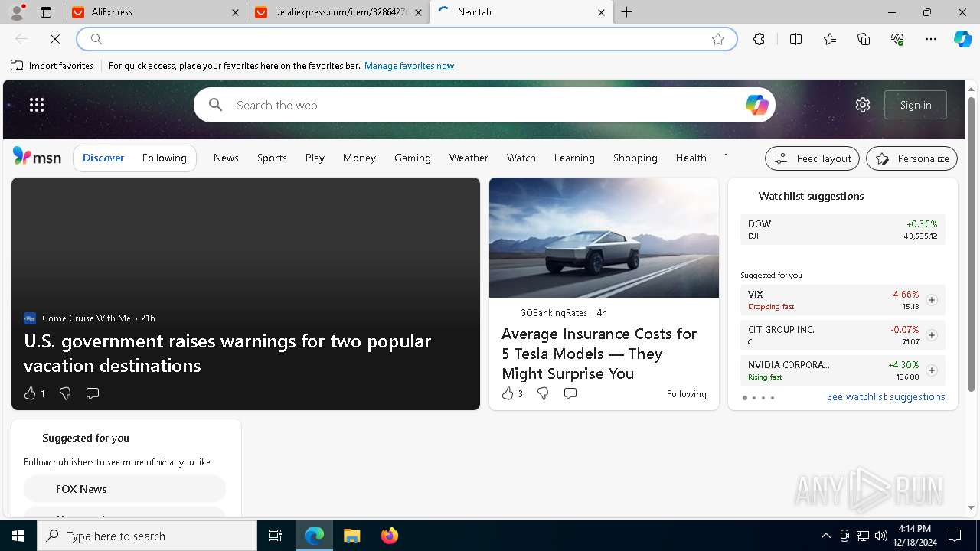The image size is (980, 551).
Task: Open the DOW index row
Action: tap(843, 230)
